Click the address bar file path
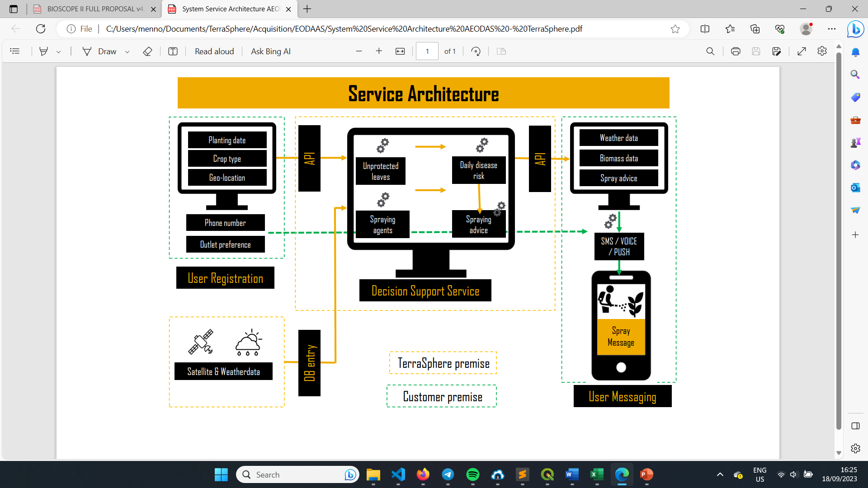 [x=344, y=29]
